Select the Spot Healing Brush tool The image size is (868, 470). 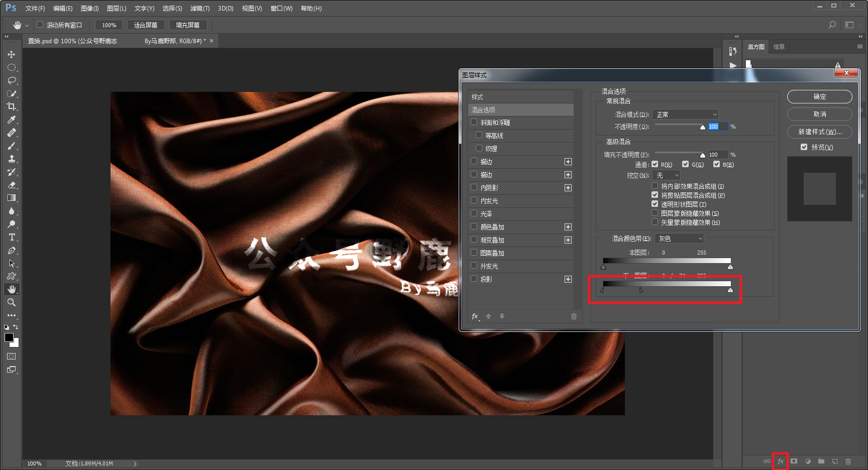click(x=12, y=133)
